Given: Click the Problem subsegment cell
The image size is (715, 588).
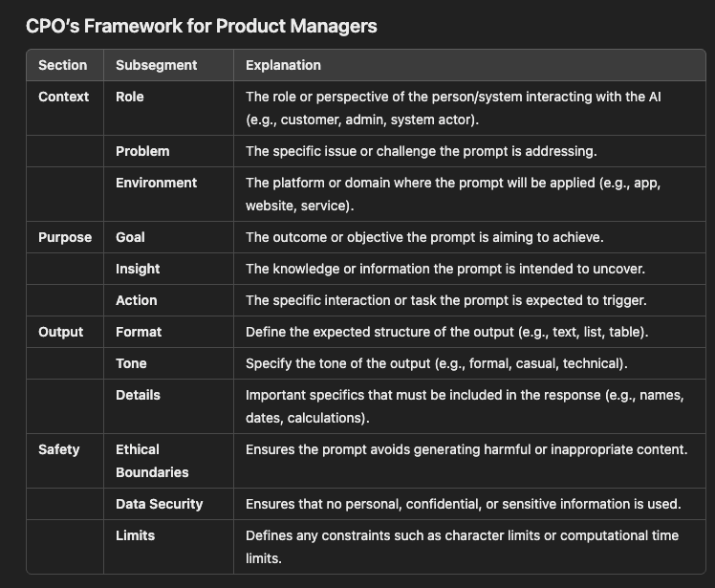Looking at the screenshot, I should click(x=142, y=151).
